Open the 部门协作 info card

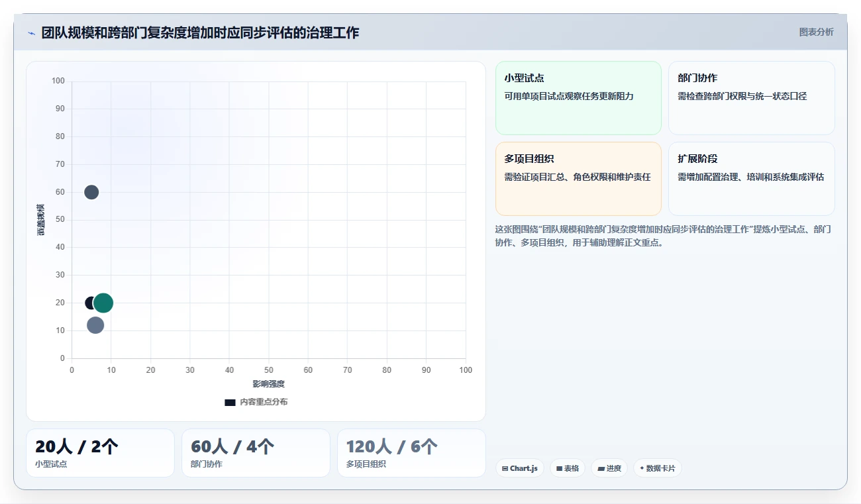752,98
